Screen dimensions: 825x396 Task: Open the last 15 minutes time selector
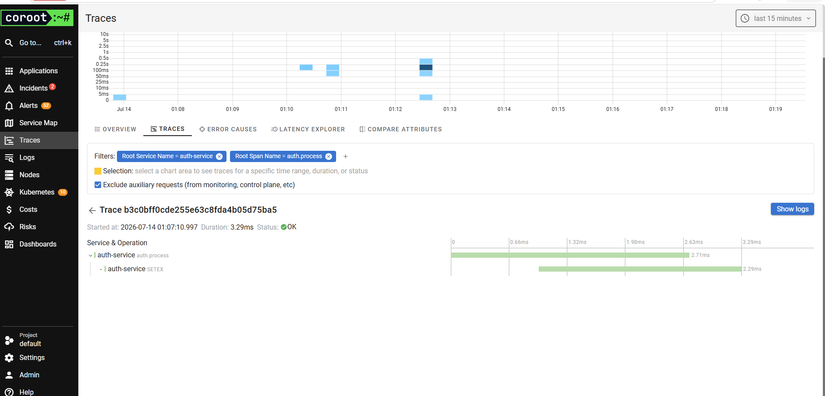[x=775, y=18]
